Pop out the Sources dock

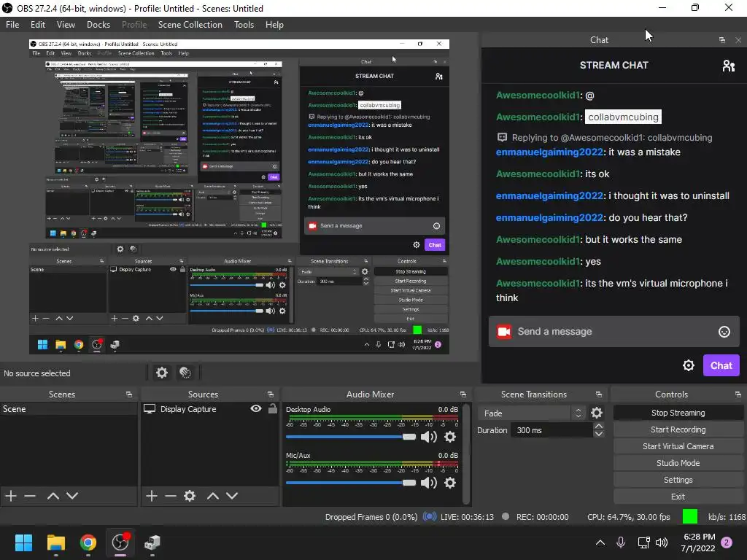pos(270,394)
